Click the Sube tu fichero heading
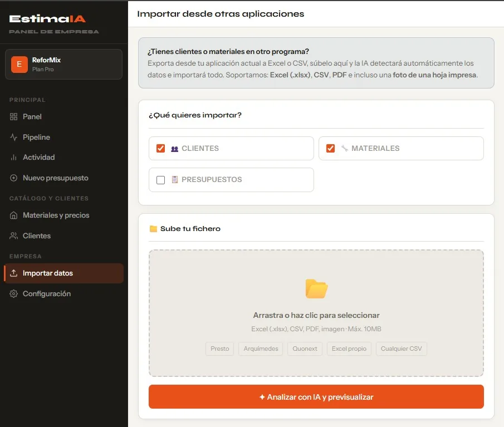Screen dimensions: 504x427 (x=190, y=229)
